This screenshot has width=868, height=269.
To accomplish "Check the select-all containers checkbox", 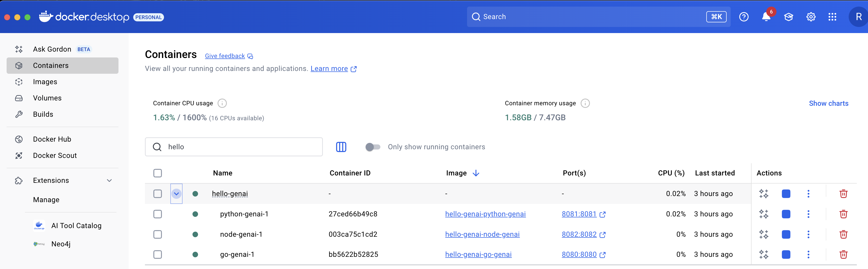I will 157,173.
